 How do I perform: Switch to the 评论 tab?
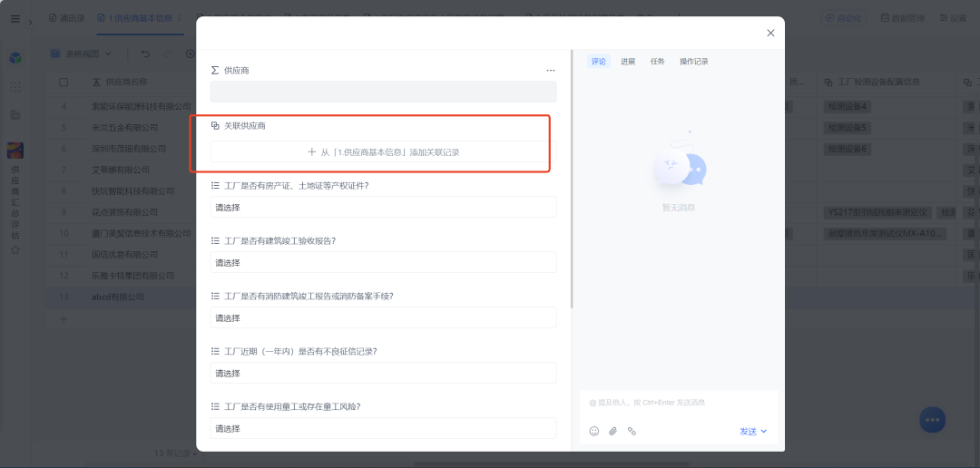click(x=598, y=62)
